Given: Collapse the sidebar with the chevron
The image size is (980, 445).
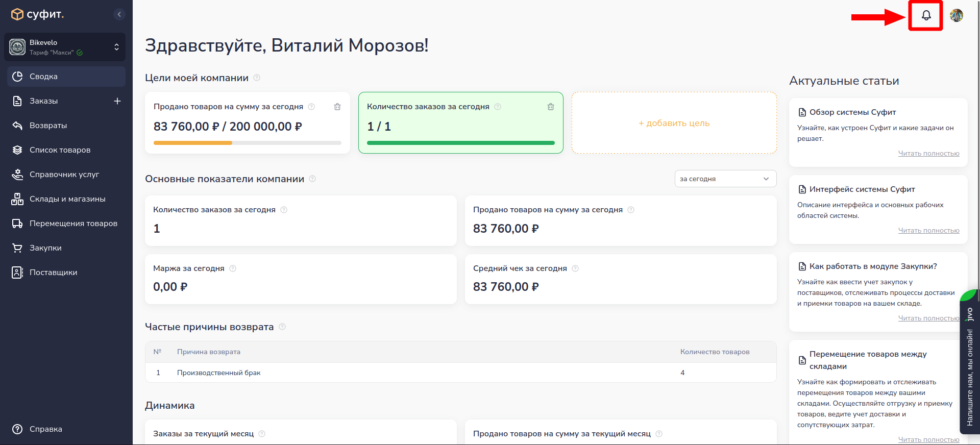Looking at the screenshot, I should click(x=119, y=14).
